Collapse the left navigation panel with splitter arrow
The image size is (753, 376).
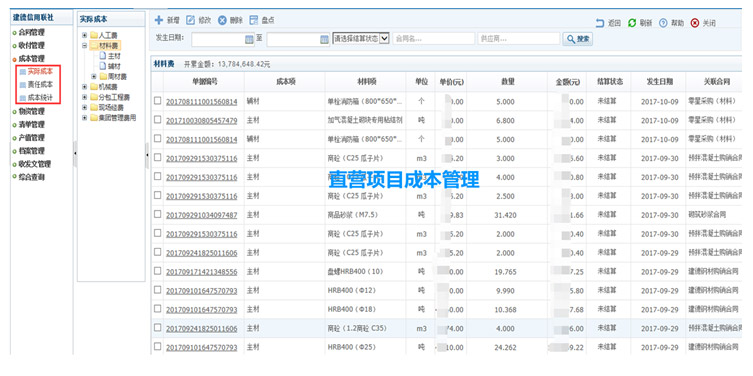[x=74, y=154]
